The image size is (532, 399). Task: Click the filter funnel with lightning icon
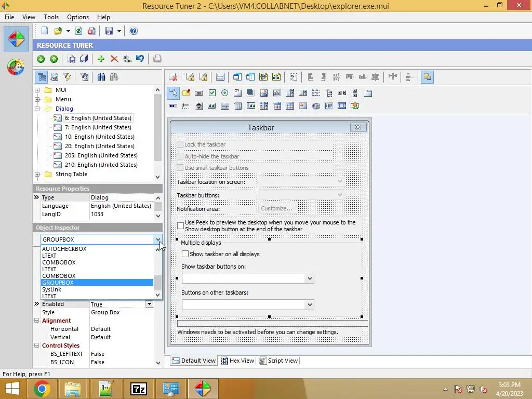[x=67, y=77]
